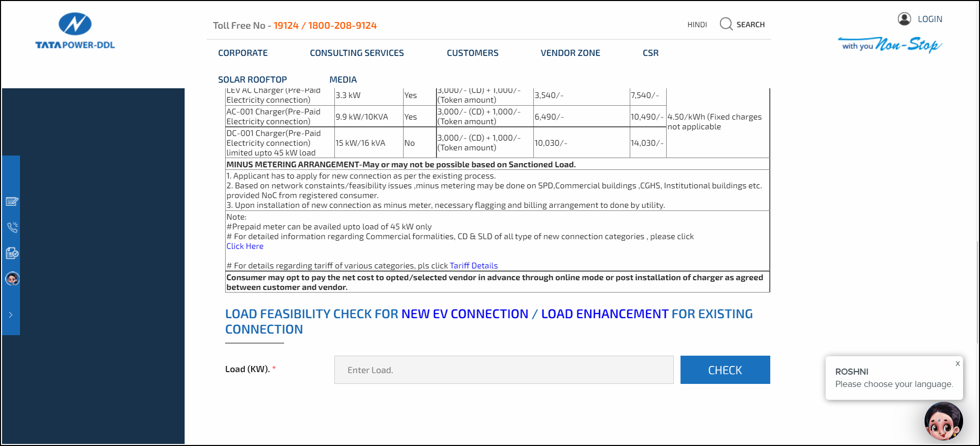Screen dimensions: 980x446
Task: Click the 'MINUS METERING ARRANGEMENT' heading row
Action: tap(497, 164)
